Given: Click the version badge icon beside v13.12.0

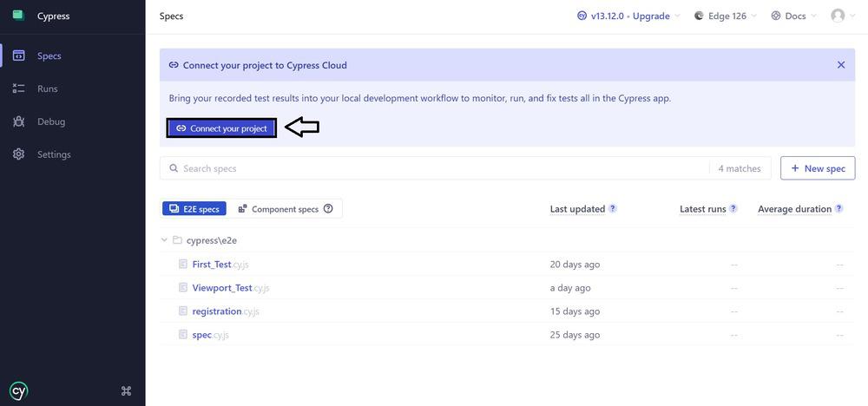Looking at the screenshot, I should coord(582,16).
